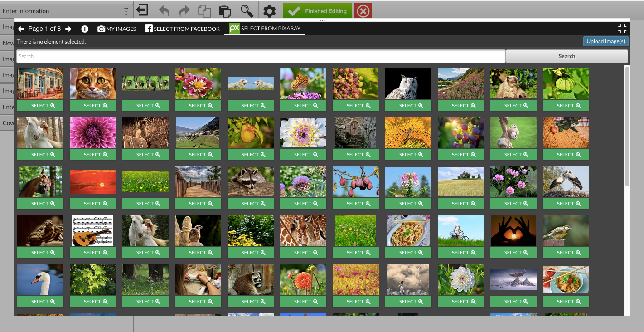Screen dimensions: 644x332
Task: Open the SELECT FROM PIXABAY tab
Action: (265, 28)
